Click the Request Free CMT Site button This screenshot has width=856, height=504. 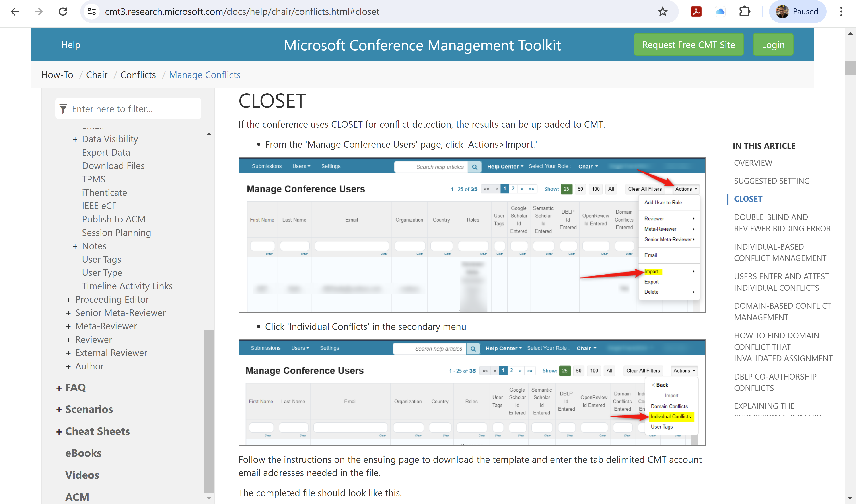point(688,45)
